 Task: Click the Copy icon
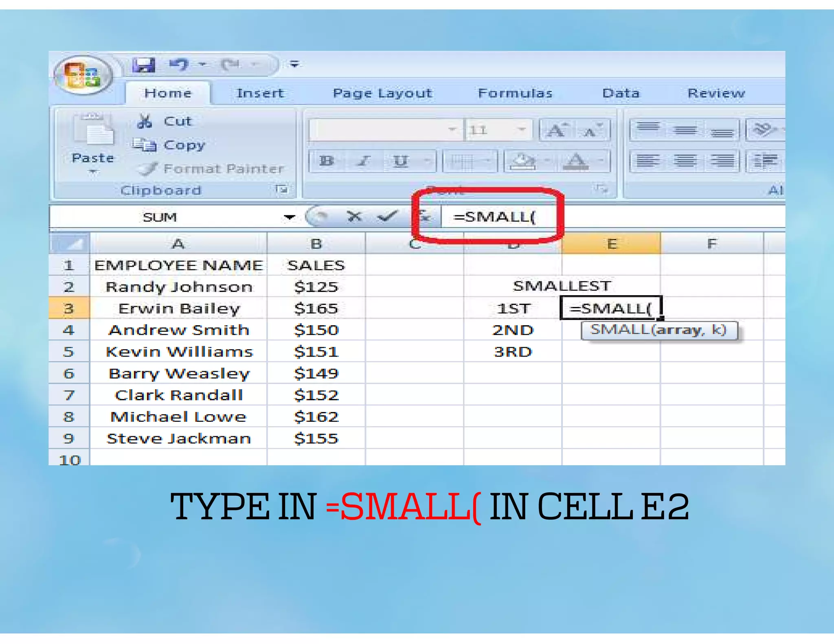pyautogui.click(x=145, y=145)
